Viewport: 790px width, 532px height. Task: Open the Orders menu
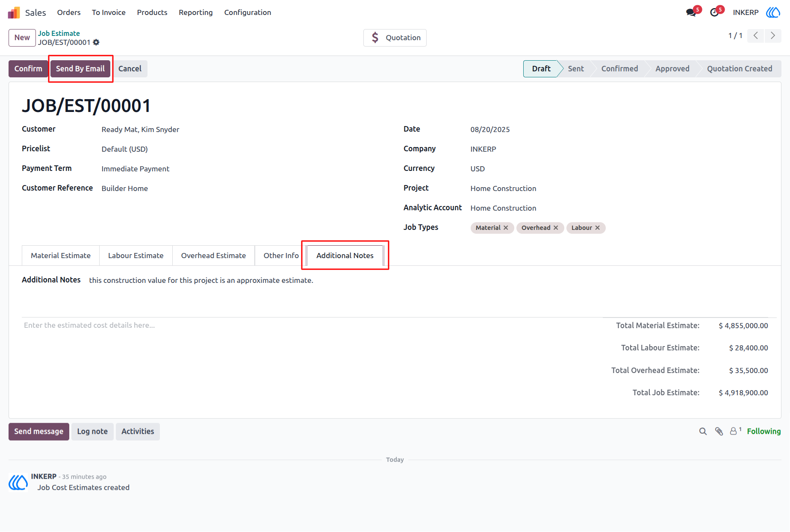69,12
